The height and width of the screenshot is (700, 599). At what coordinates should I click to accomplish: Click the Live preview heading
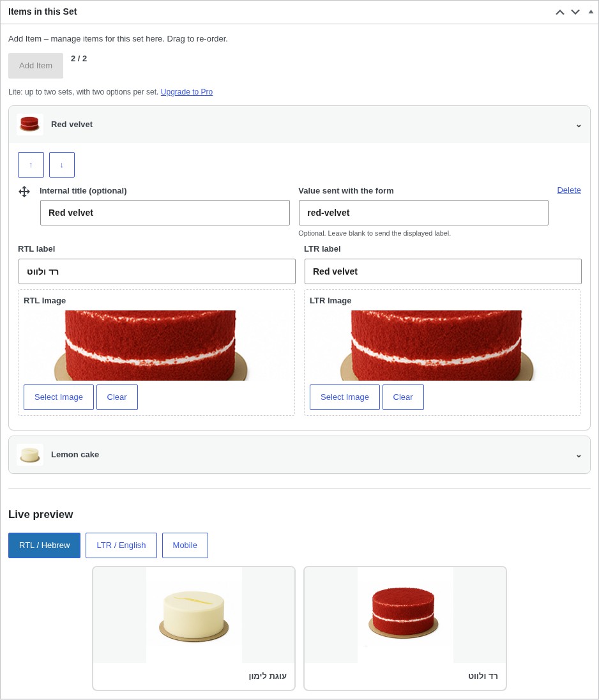[x=41, y=514]
